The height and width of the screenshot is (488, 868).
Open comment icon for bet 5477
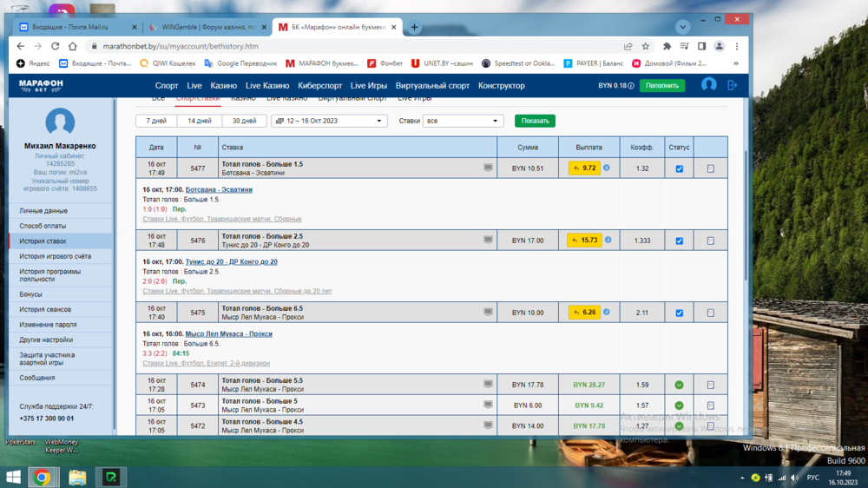[x=488, y=168]
